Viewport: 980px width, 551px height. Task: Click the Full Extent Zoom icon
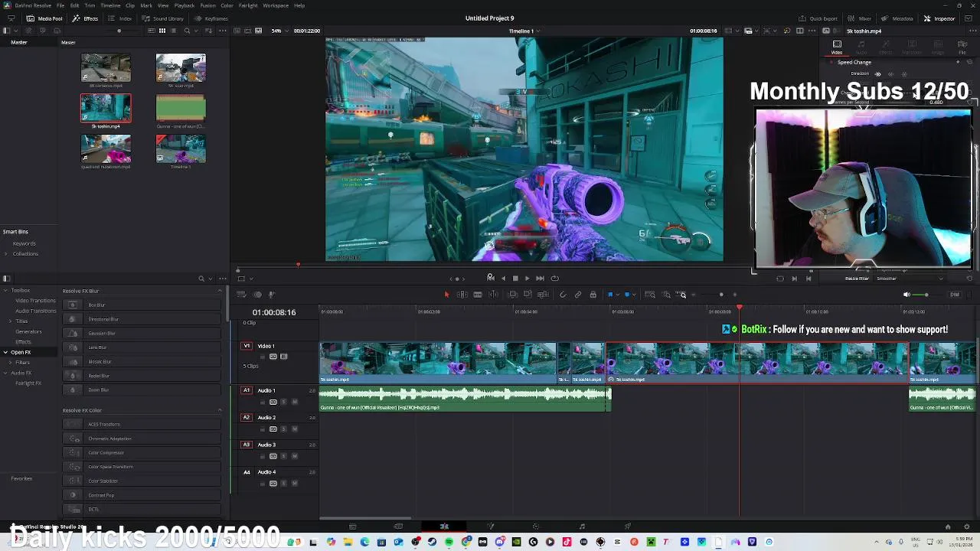(650, 295)
